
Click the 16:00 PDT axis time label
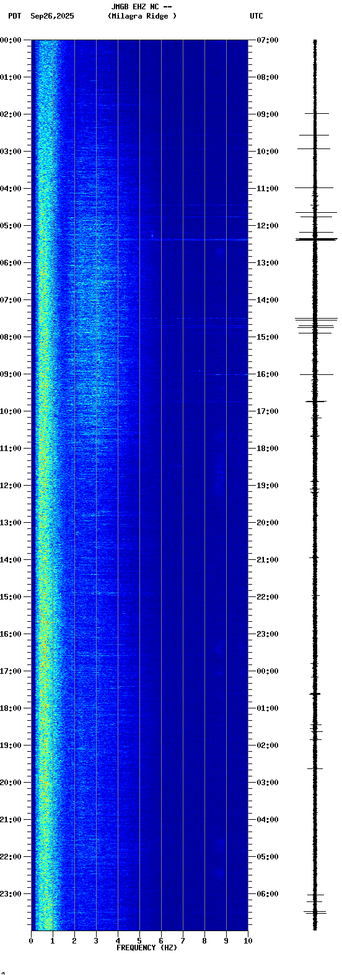click(x=11, y=634)
